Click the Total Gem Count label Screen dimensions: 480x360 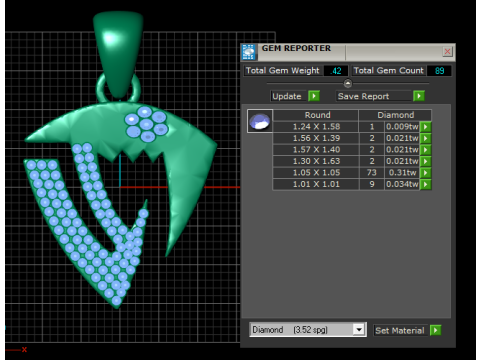pyautogui.click(x=389, y=71)
